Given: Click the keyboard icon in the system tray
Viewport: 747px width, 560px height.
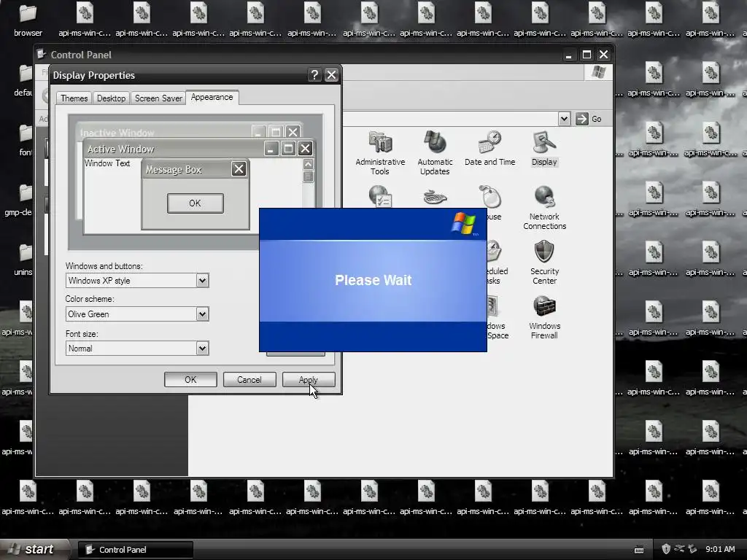Looking at the screenshot, I should [639, 550].
